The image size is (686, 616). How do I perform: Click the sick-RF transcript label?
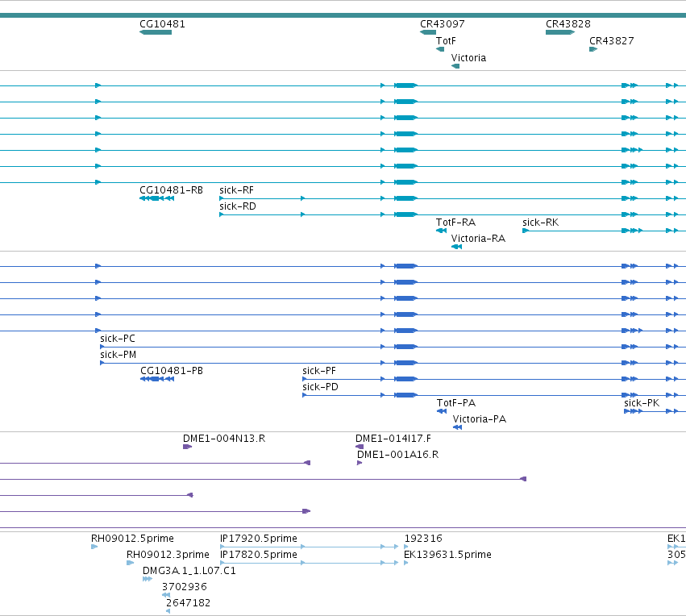[x=236, y=190]
